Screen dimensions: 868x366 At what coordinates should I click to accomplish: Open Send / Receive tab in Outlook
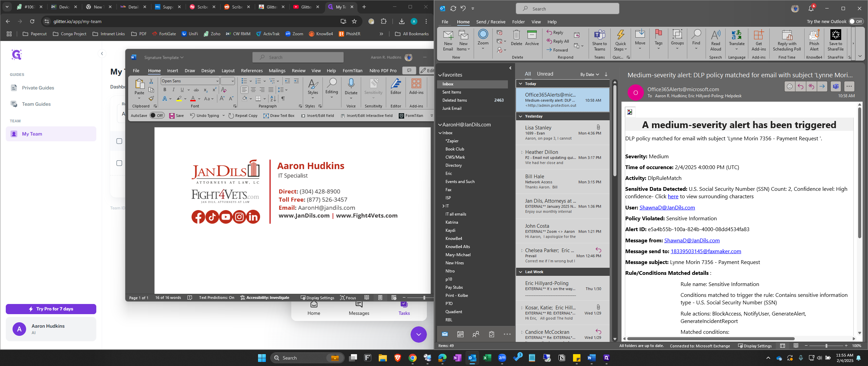(490, 22)
